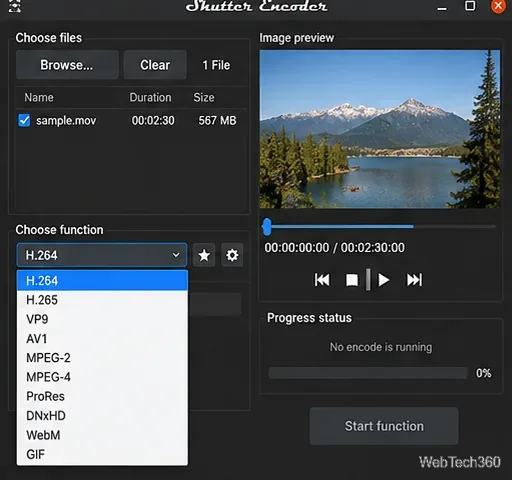Select GIF output option
This screenshot has width=512, height=480.
pyautogui.click(x=102, y=454)
